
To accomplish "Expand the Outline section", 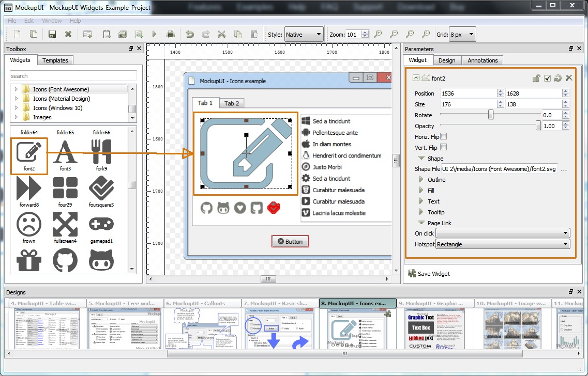I will tap(421, 179).
